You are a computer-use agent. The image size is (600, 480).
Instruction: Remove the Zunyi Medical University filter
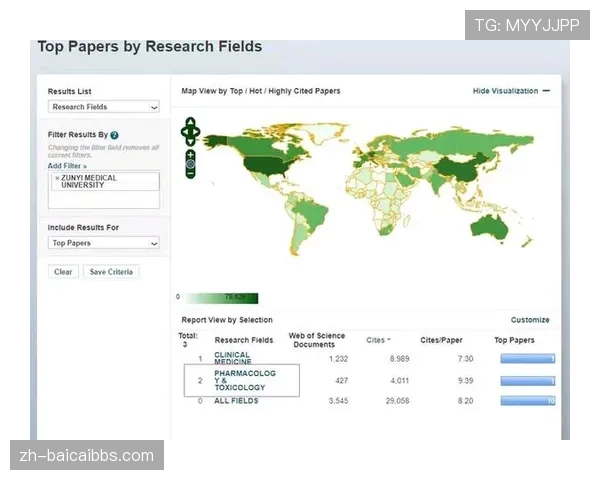pyautogui.click(x=57, y=178)
